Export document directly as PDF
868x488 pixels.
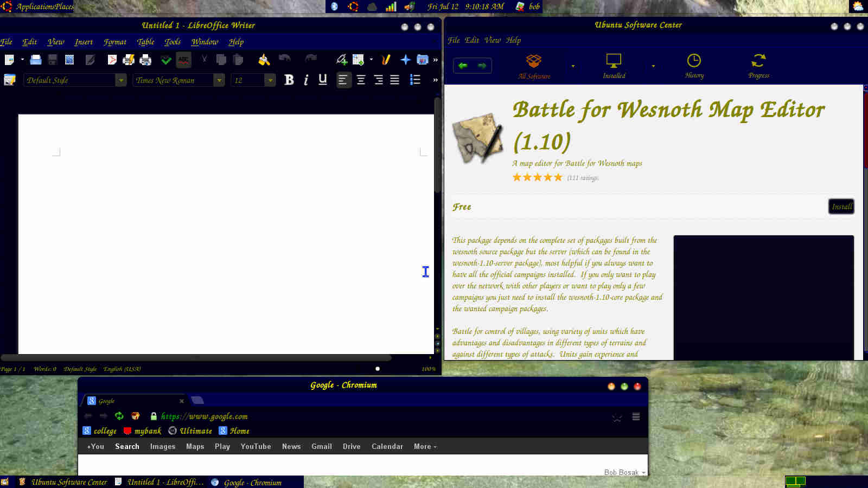[x=112, y=60]
